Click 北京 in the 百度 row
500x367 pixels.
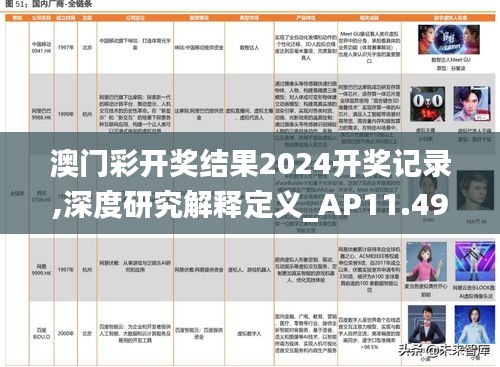(x=87, y=333)
